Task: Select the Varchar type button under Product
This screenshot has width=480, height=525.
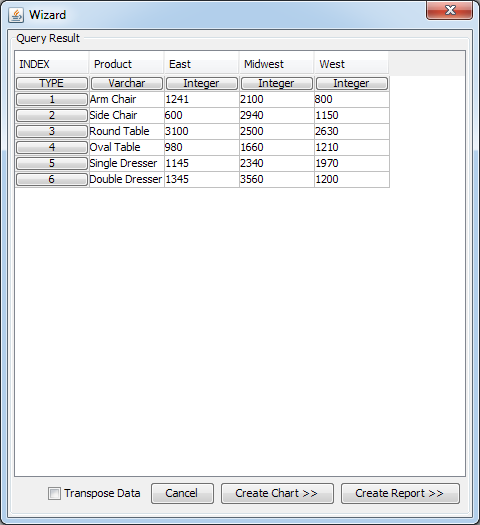Action: pyautogui.click(x=127, y=83)
